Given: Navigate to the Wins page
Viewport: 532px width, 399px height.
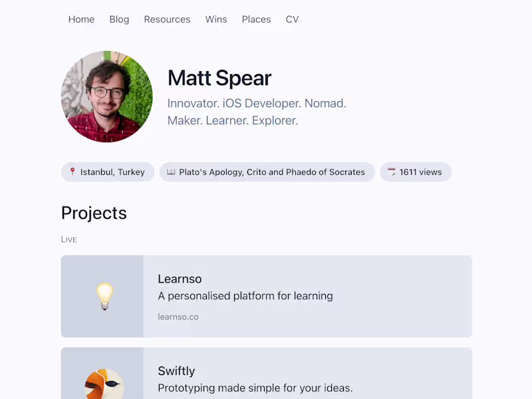Looking at the screenshot, I should coord(216,19).
